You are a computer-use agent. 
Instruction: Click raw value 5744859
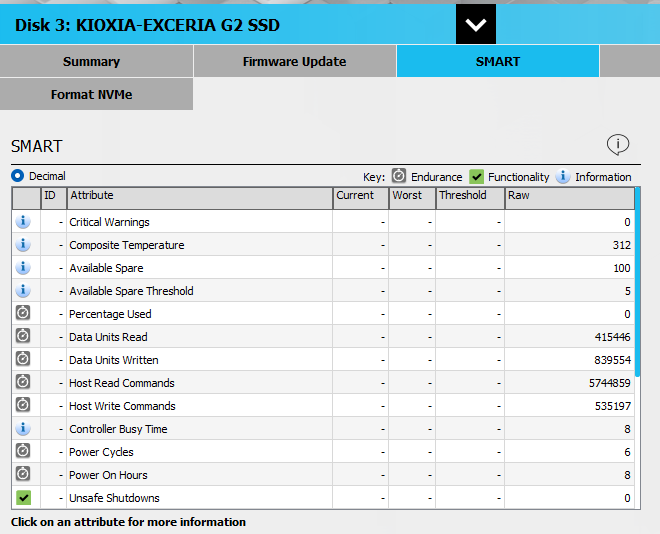[609, 383]
